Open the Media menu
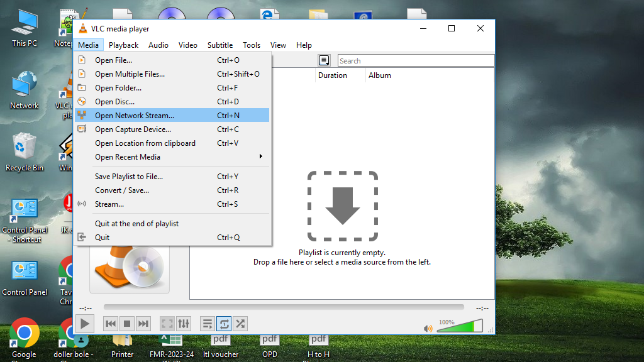This screenshot has height=362, width=644. click(88, 45)
